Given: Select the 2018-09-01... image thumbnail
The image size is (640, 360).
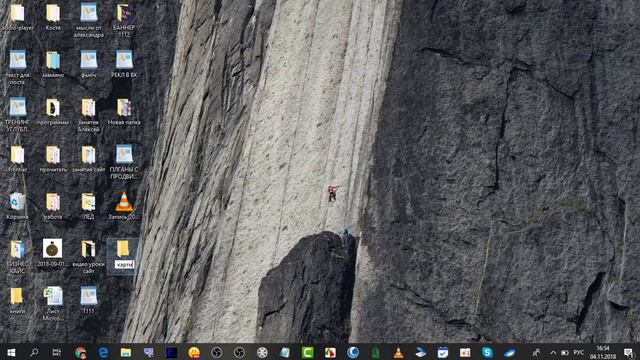Looking at the screenshot, I should [53, 253].
